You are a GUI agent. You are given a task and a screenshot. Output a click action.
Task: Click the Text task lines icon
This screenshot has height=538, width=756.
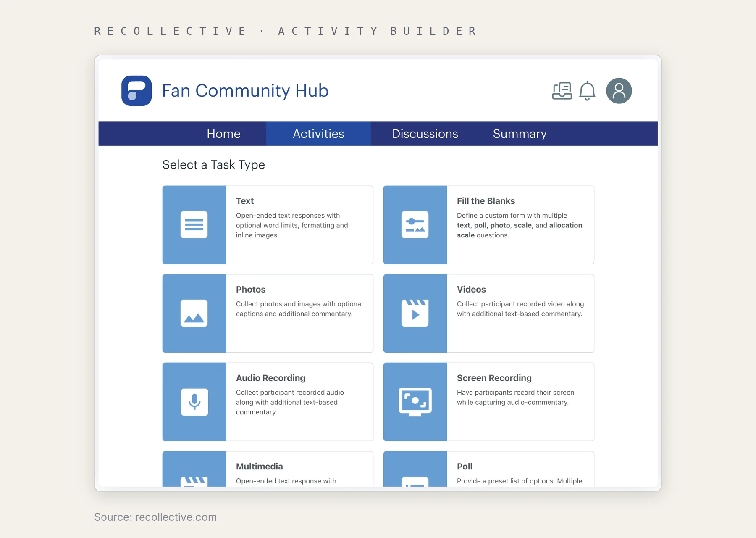point(194,225)
